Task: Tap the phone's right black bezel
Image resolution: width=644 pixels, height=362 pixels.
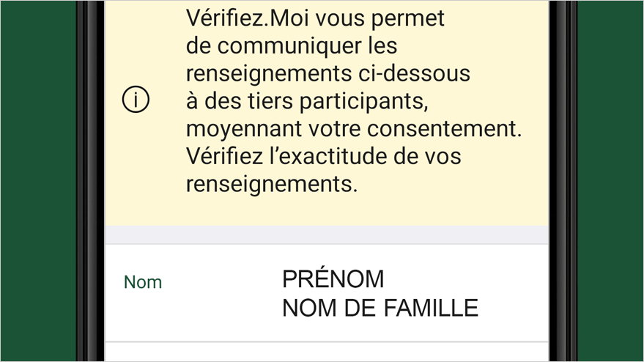Action: click(x=563, y=181)
